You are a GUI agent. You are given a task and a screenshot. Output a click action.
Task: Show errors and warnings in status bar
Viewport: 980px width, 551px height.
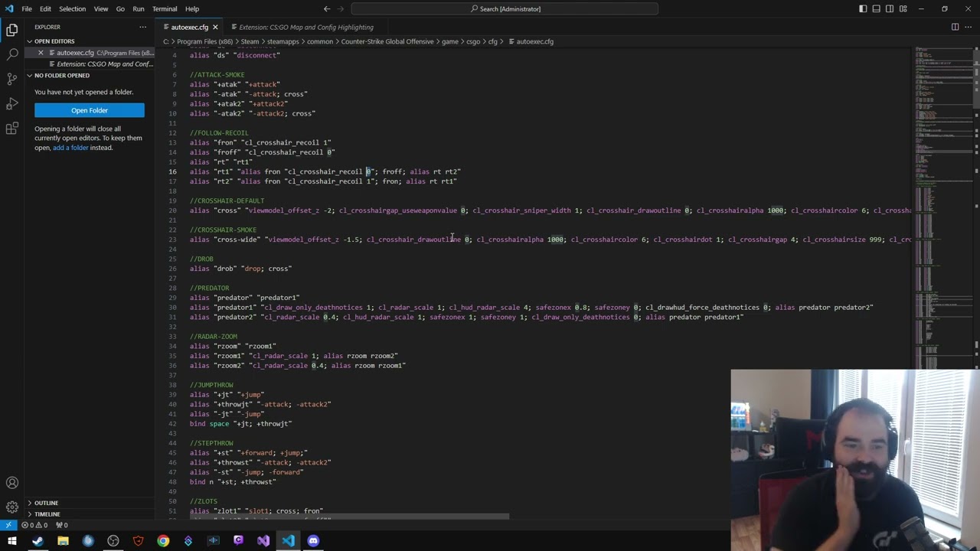[34, 525]
